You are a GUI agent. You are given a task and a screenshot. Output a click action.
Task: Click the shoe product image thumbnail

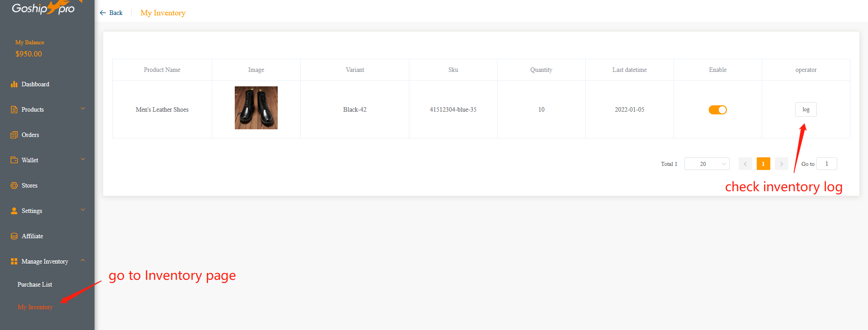(x=256, y=108)
